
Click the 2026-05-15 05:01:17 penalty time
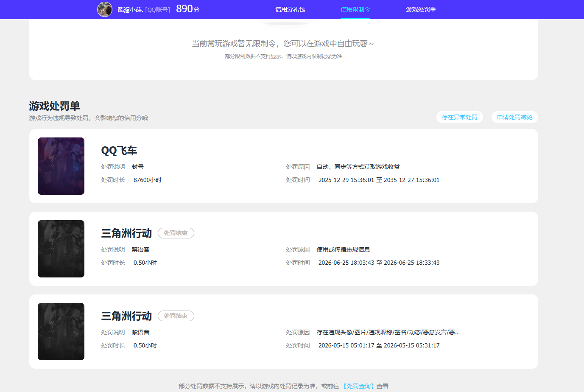(x=379, y=345)
